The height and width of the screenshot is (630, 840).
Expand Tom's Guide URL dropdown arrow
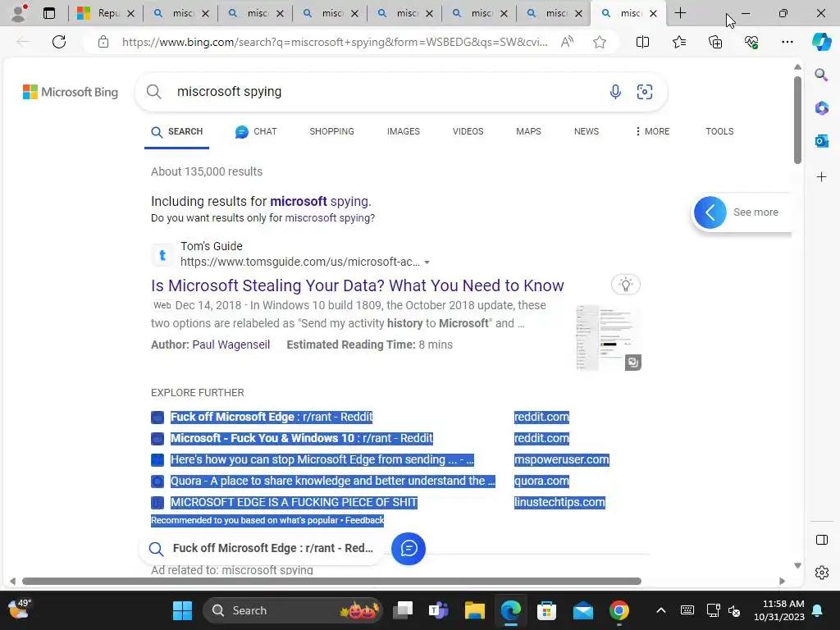pos(427,262)
